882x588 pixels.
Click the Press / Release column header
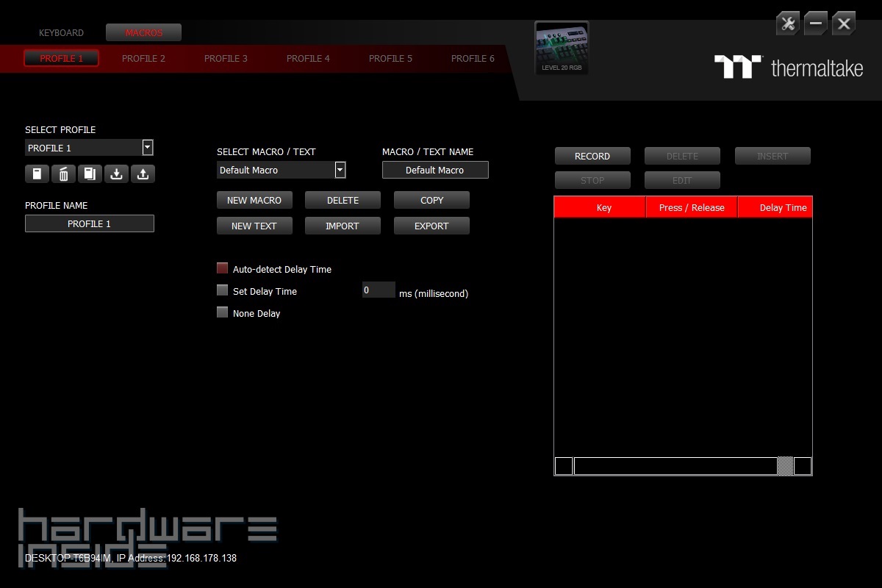[692, 207]
